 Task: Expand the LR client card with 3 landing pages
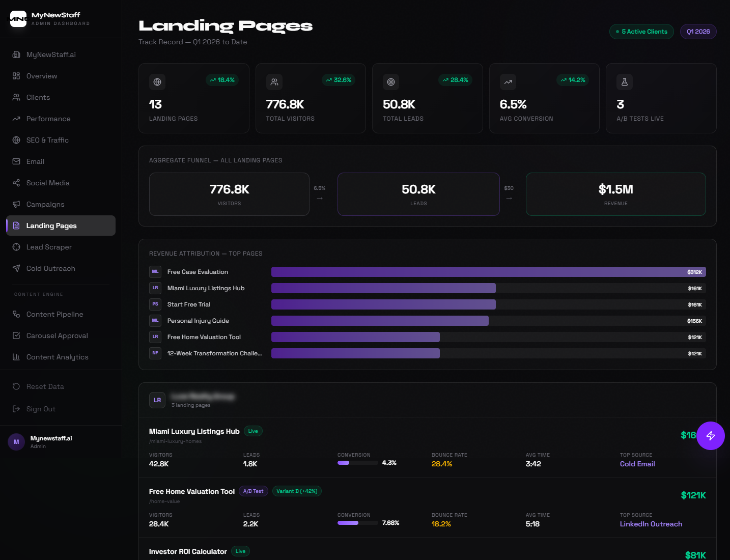point(157,400)
